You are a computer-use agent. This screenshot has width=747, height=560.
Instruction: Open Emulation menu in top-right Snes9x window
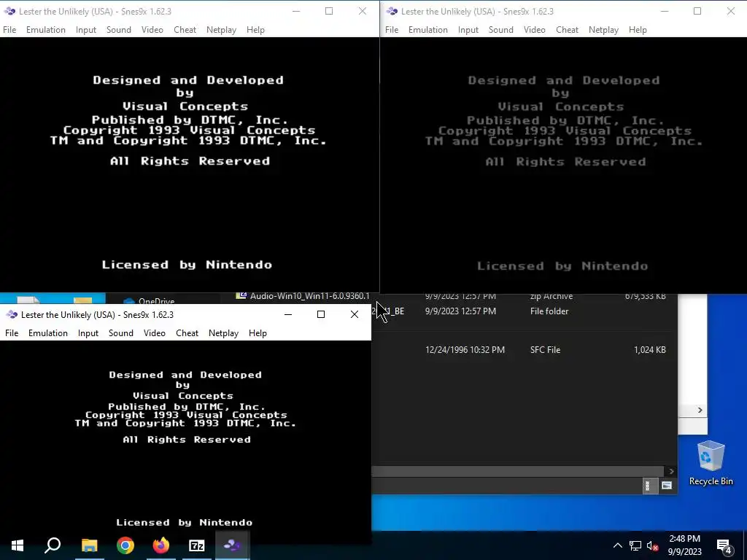[427, 29]
